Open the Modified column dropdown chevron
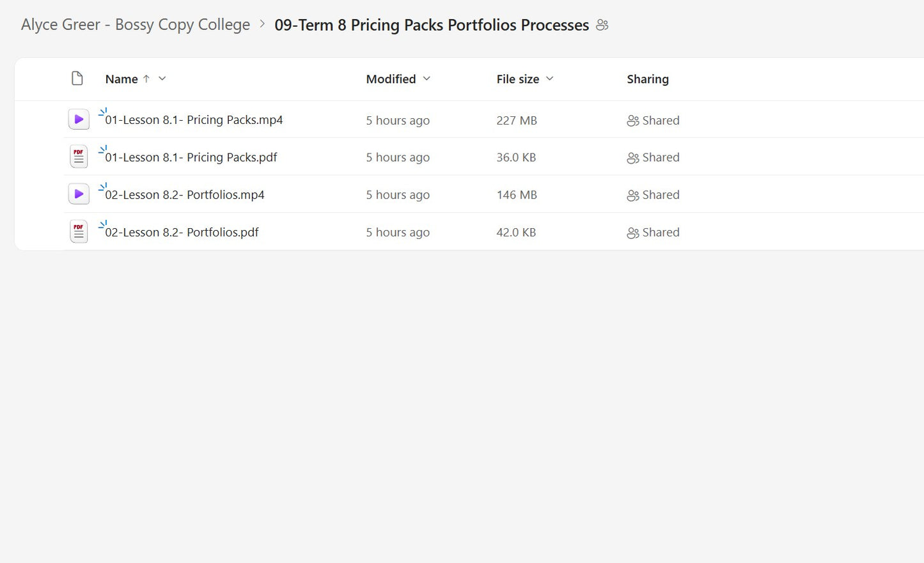This screenshot has width=924, height=563. click(427, 79)
